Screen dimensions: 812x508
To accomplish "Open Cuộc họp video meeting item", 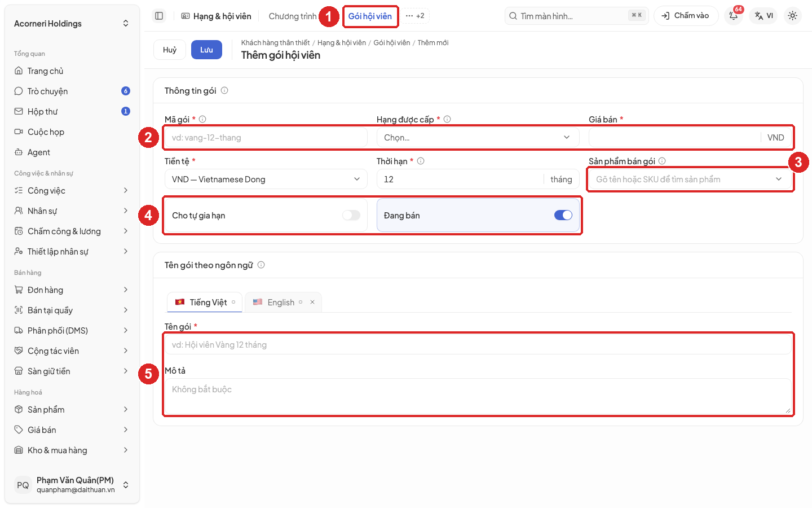I will click(x=72, y=132).
